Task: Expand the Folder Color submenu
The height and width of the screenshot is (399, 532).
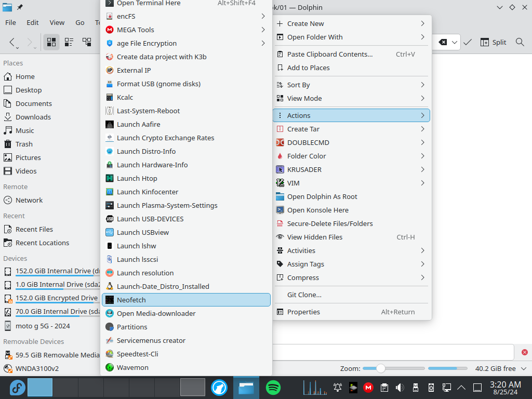Action: [351, 156]
